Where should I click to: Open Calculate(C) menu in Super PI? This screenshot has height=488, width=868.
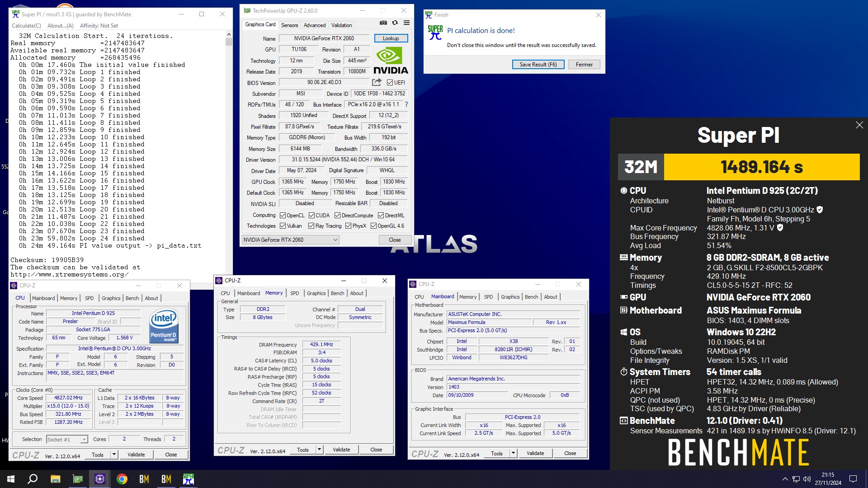pos(26,26)
